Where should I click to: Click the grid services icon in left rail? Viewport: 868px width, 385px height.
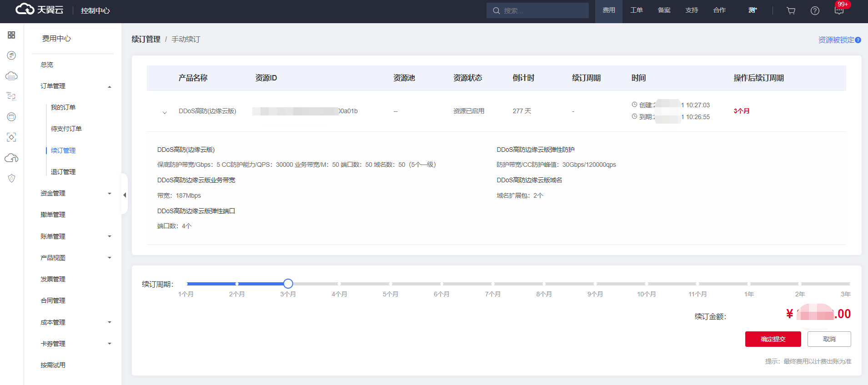click(11, 35)
